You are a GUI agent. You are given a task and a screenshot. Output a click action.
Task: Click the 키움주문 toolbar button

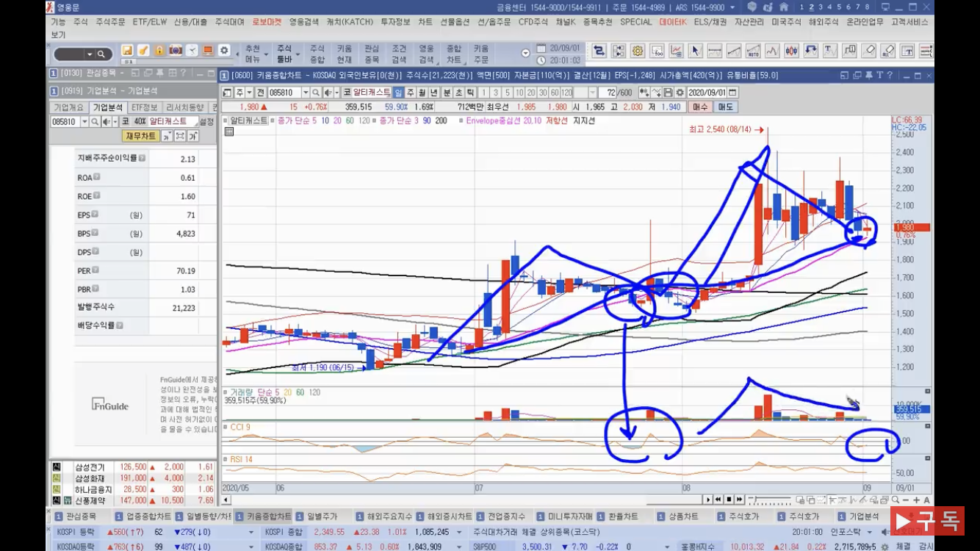(x=481, y=54)
